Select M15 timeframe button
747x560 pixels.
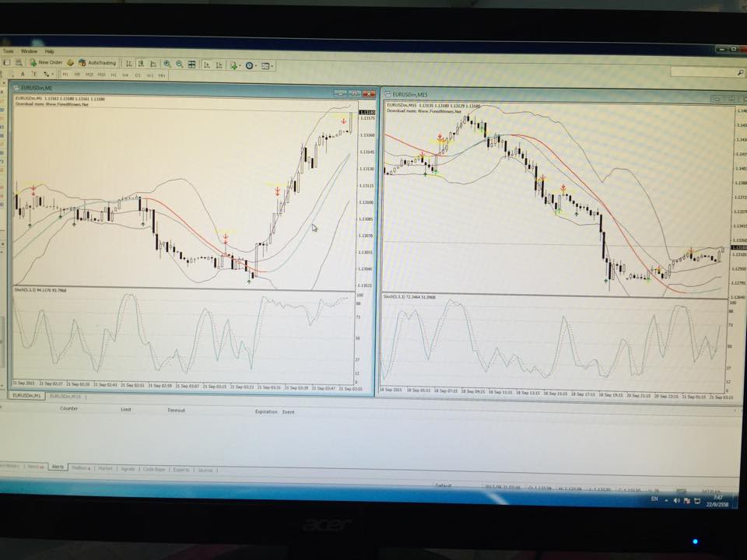(x=89, y=75)
